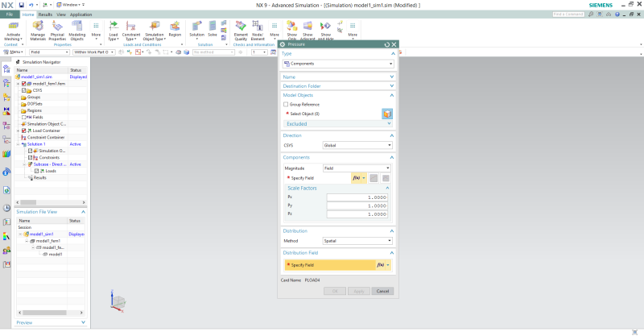Click the Pz scale factor field

(x=357, y=214)
